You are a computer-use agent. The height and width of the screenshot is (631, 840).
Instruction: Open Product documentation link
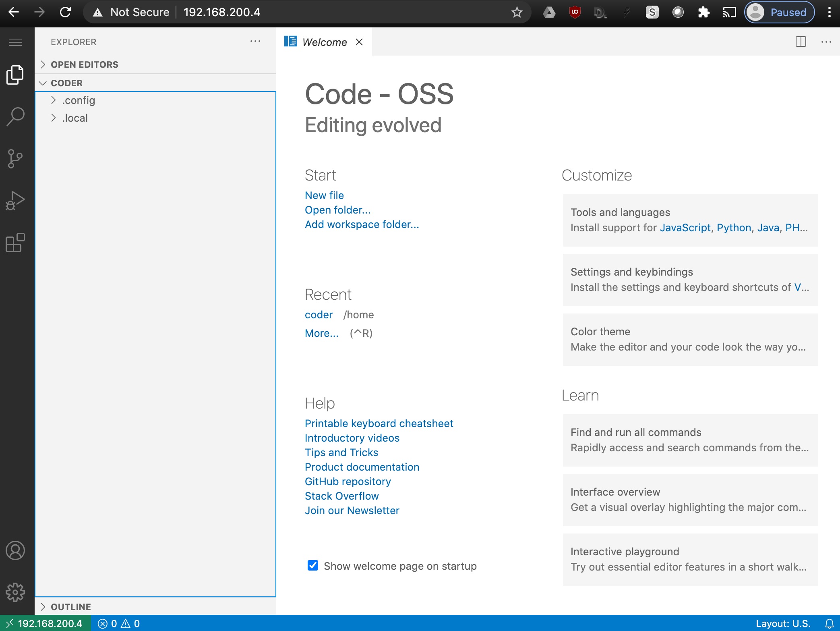pyautogui.click(x=362, y=467)
